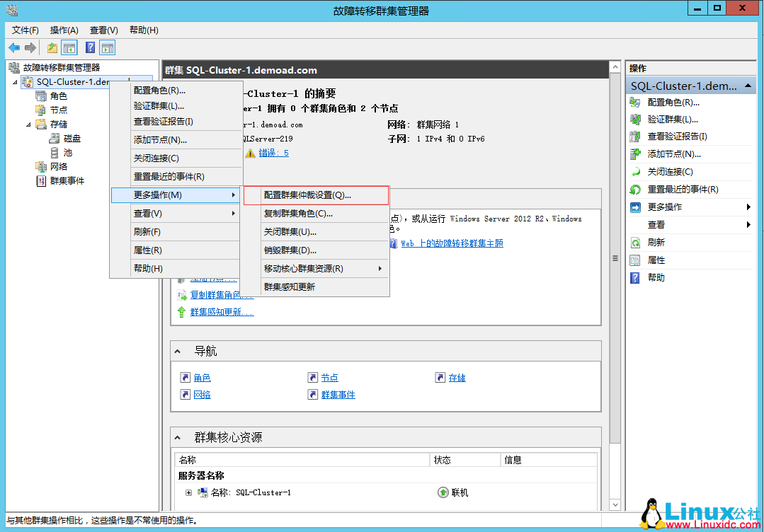The width and height of the screenshot is (764, 532).
Task: Click the blue Help toolbar icon
Action: (90, 47)
